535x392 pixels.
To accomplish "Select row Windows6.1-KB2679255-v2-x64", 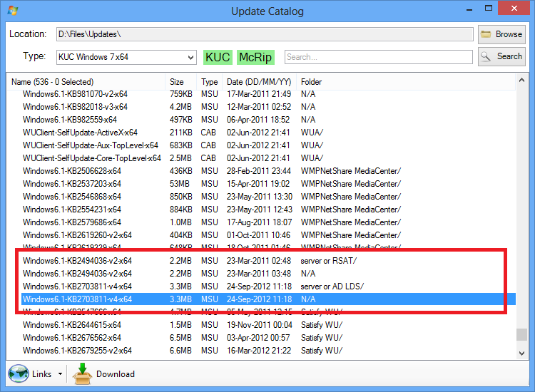I will [268, 351].
